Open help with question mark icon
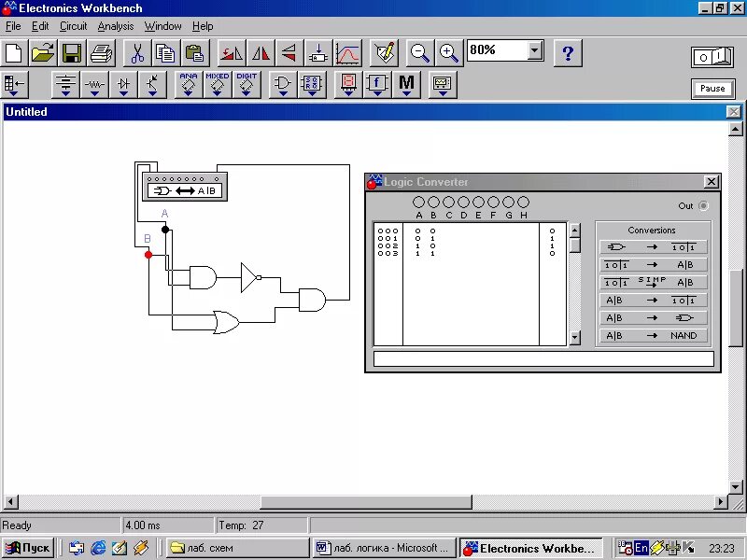The height and width of the screenshot is (560, 747). tap(568, 52)
